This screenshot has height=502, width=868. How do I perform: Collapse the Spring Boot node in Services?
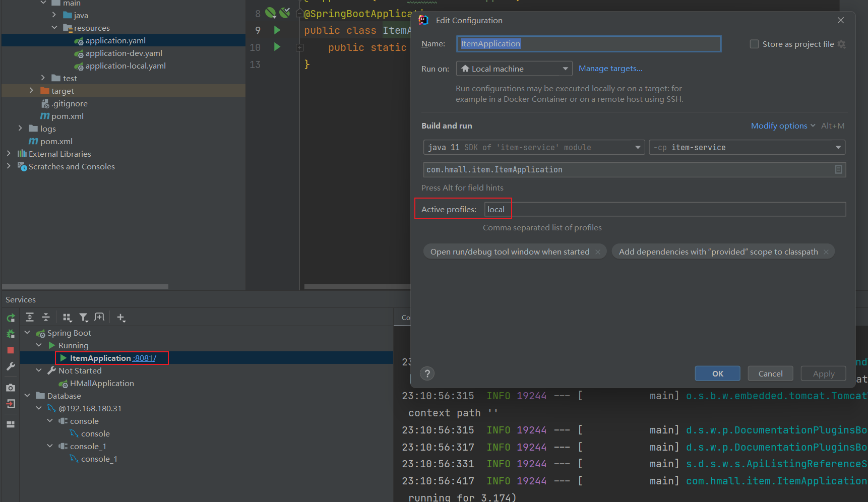(x=27, y=333)
